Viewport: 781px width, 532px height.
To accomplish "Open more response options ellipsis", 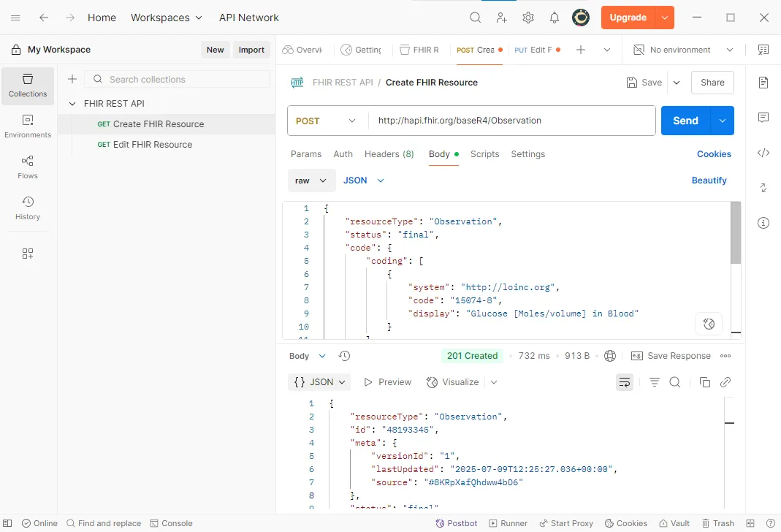I will tap(725, 356).
